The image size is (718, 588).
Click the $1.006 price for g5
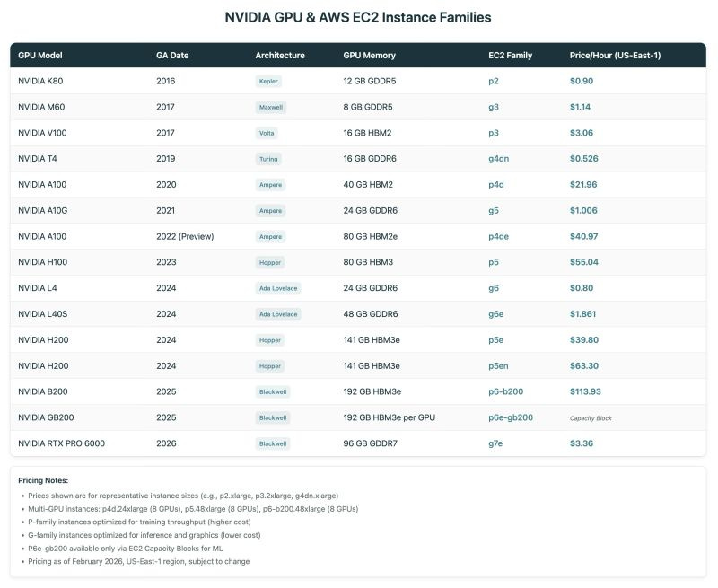583,211
